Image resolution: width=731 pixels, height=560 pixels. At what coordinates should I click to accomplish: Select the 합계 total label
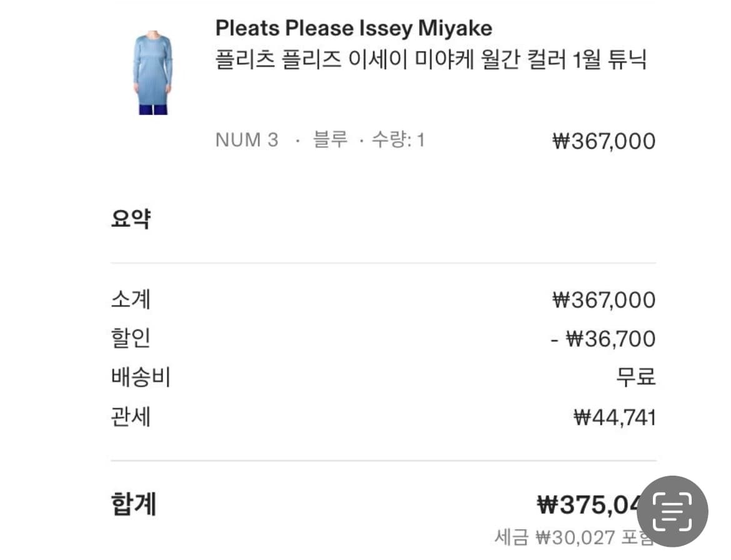point(133,504)
